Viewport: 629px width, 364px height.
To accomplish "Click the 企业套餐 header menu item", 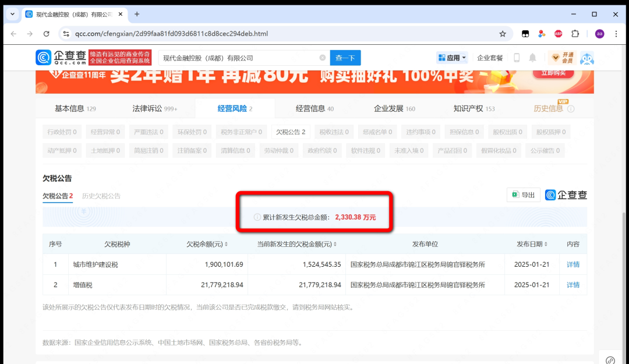I will coord(490,58).
